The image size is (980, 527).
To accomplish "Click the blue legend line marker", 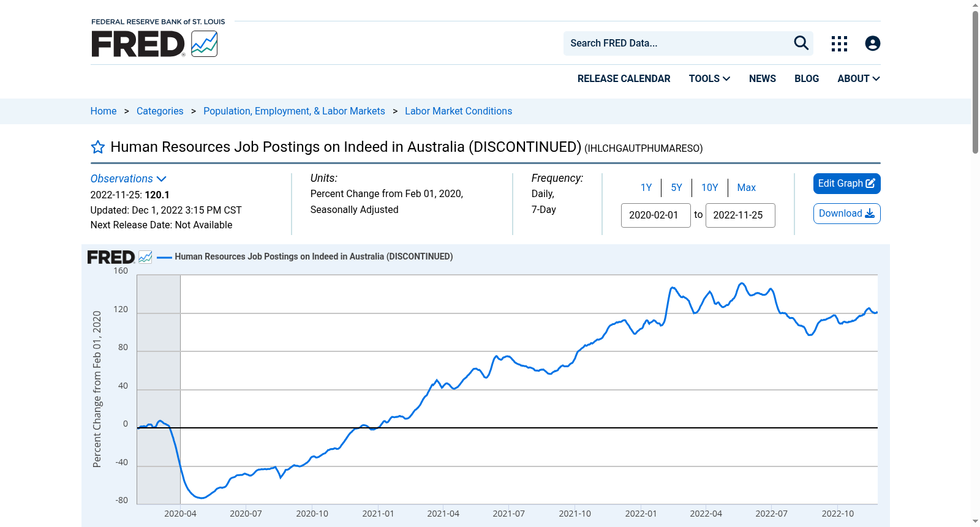I will pyautogui.click(x=164, y=257).
